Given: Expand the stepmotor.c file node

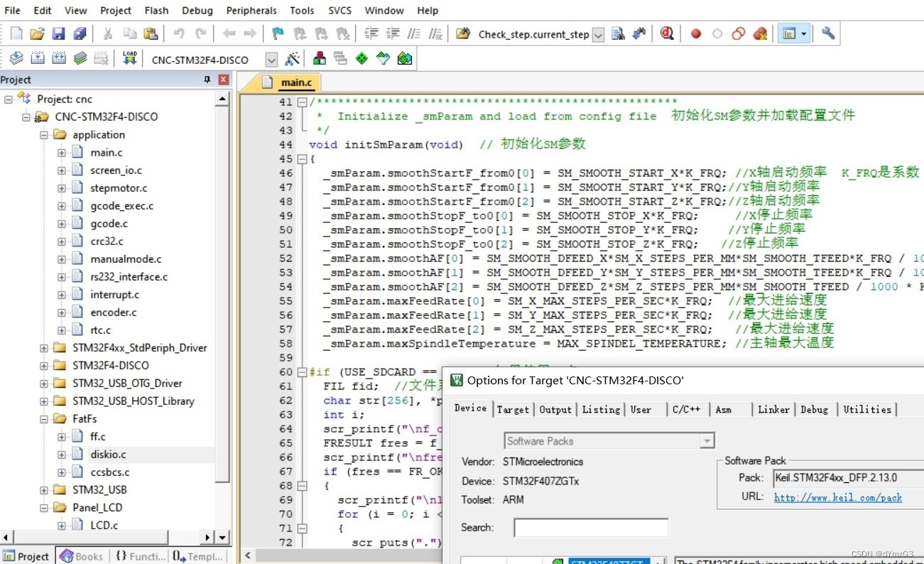Looking at the screenshot, I should 62,188.
